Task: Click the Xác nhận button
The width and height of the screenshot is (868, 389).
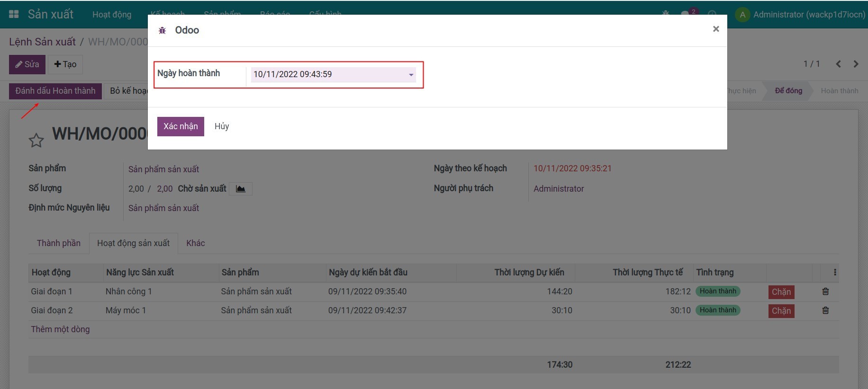Action: pyautogui.click(x=181, y=126)
